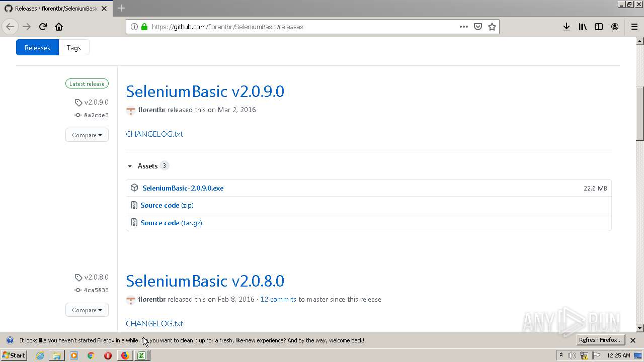Screen dimensions: 644x362
Task: Open the Action Center flag icon
Action: click(x=596, y=355)
